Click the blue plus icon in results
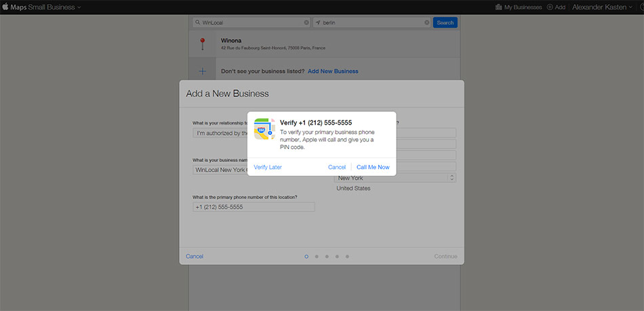 tap(203, 71)
